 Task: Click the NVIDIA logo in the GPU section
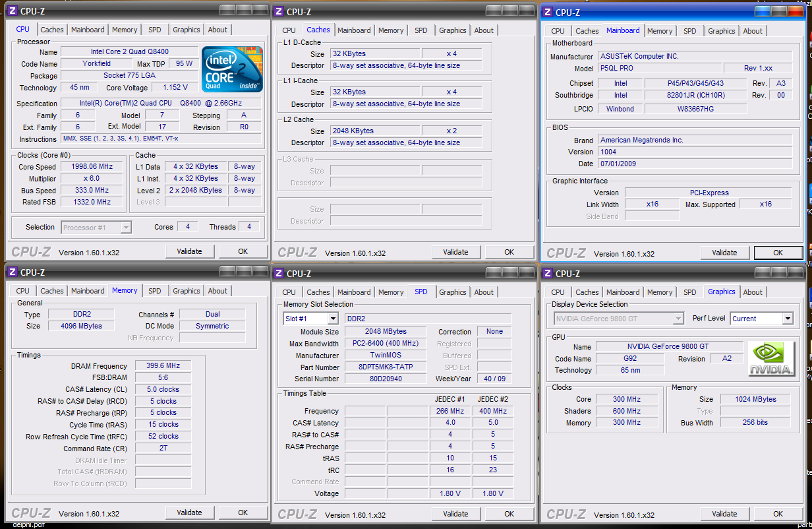click(x=771, y=359)
